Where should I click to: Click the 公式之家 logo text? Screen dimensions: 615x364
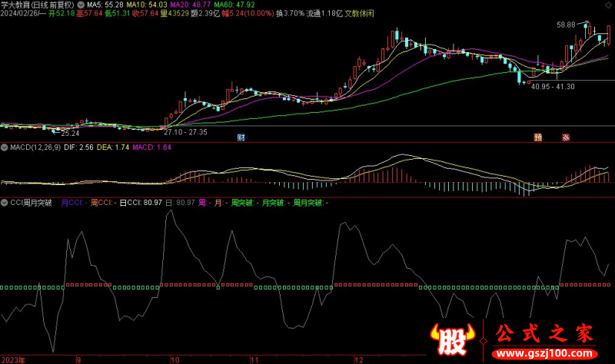[x=543, y=334]
